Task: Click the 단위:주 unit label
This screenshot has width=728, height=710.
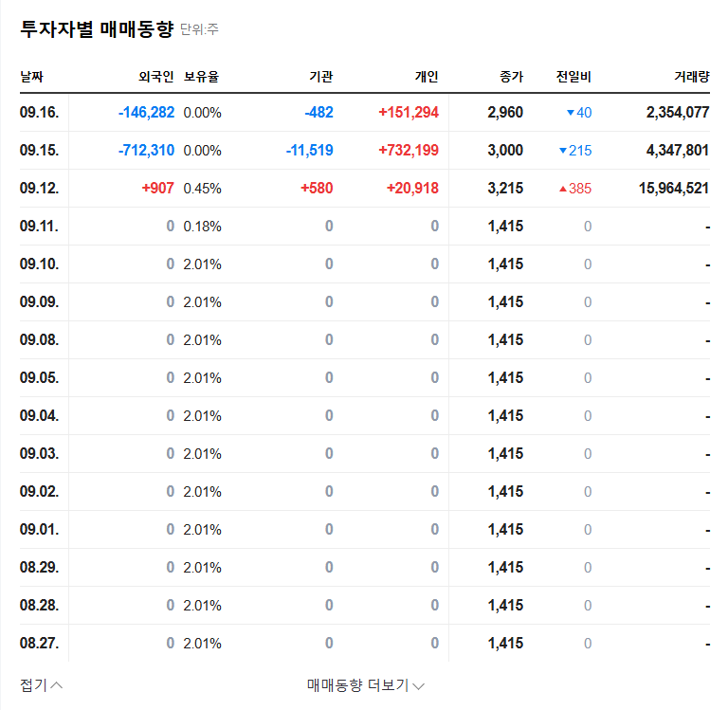Action: click(x=199, y=29)
